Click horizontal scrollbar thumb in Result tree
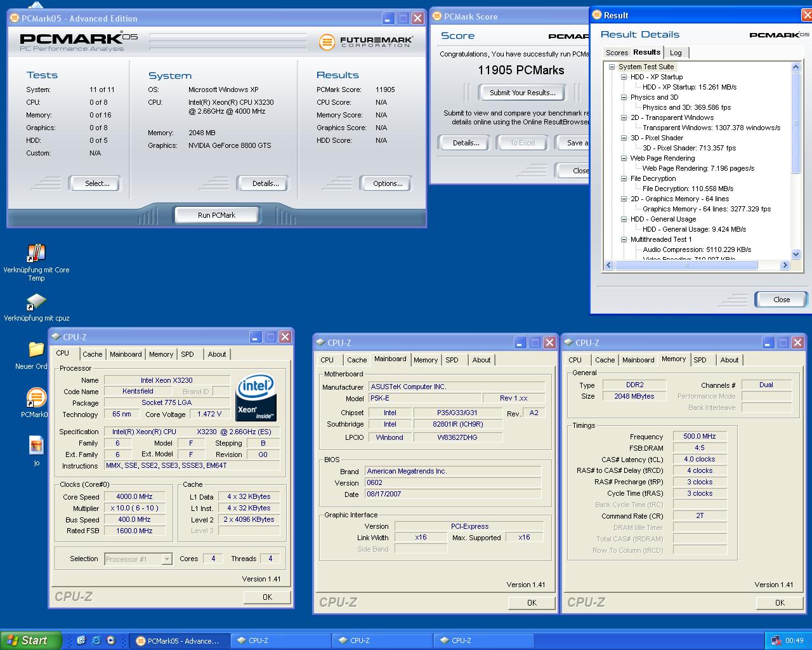This screenshot has height=650, width=812. [x=686, y=265]
